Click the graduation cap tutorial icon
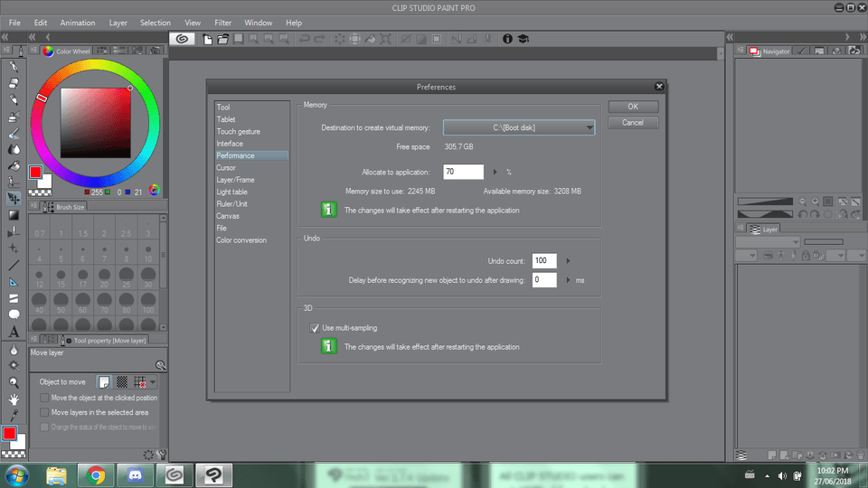868x488 pixels. [x=523, y=39]
